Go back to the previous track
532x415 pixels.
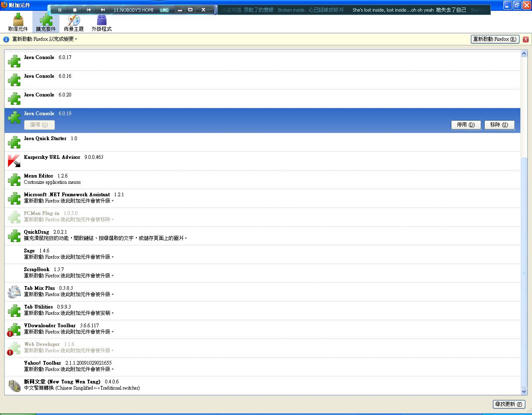(x=89, y=10)
